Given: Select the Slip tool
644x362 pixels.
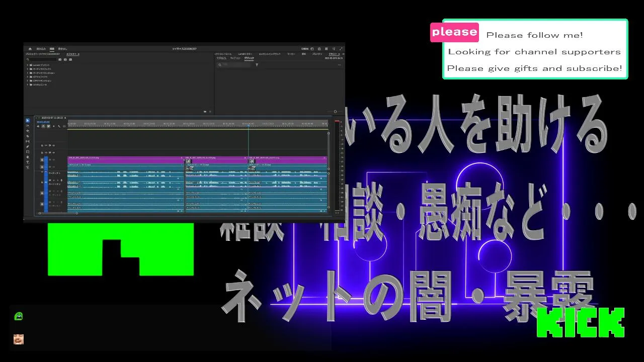Looking at the screenshot, I should (28, 141).
